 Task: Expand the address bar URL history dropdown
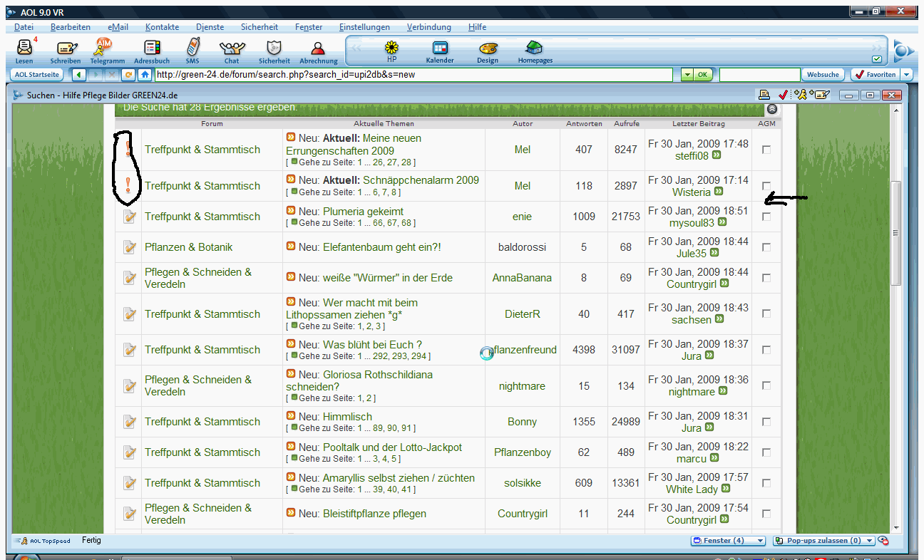click(687, 74)
